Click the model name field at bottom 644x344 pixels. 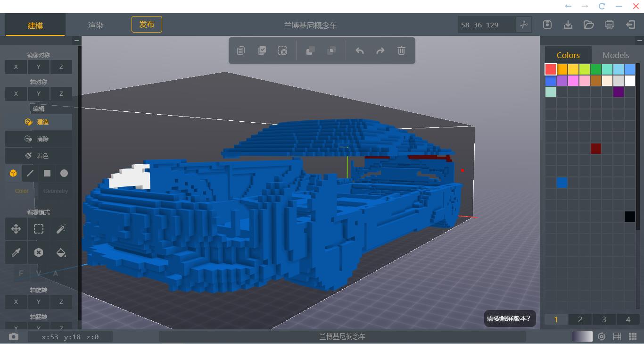[342, 336]
